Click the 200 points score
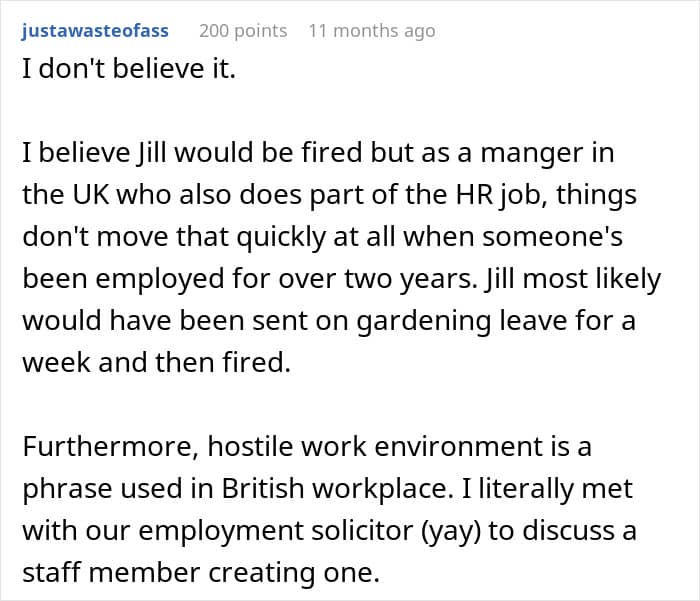The height and width of the screenshot is (601, 700). pos(243,30)
